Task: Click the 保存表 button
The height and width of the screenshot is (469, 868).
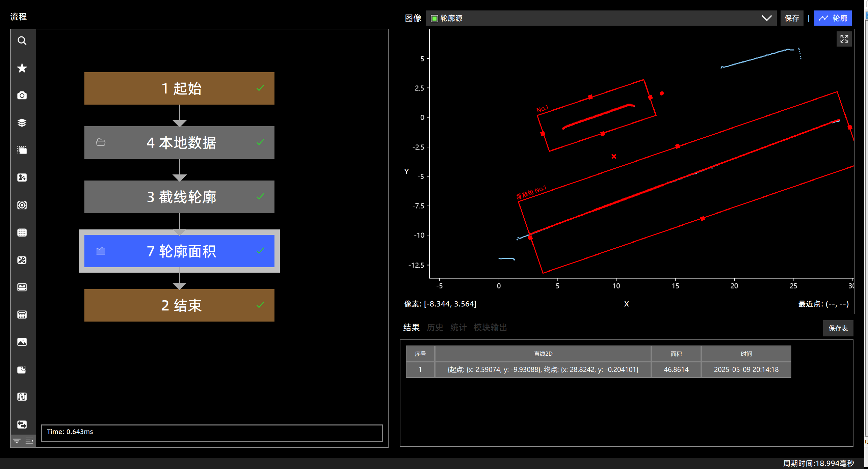Action: coord(838,328)
